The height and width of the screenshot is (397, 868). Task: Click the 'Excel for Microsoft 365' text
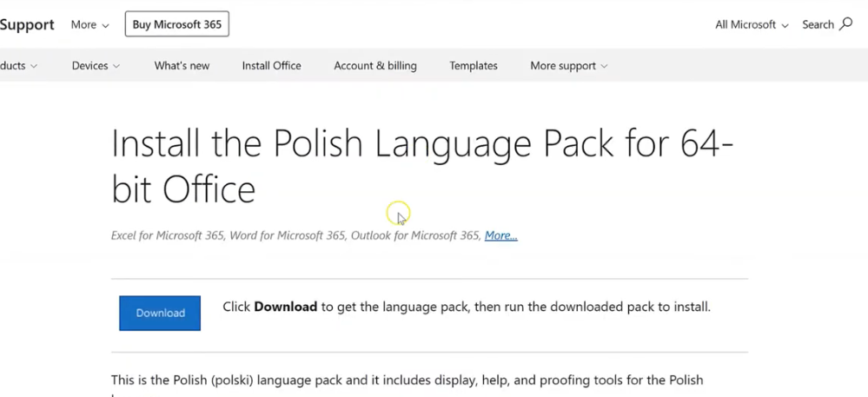coord(168,235)
